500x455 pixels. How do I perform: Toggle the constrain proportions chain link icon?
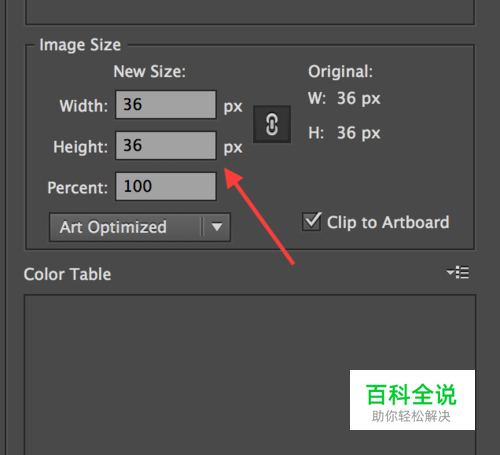pyautogui.click(x=272, y=124)
